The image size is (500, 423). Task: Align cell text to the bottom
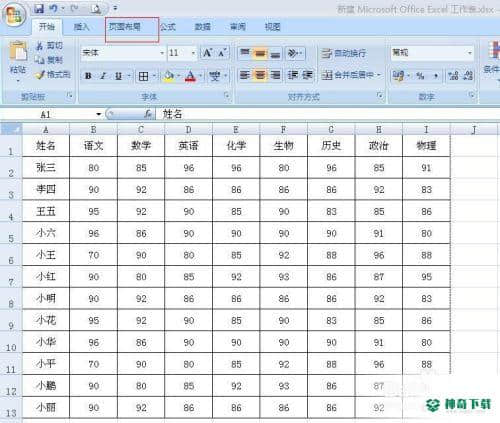[x=275, y=53]
